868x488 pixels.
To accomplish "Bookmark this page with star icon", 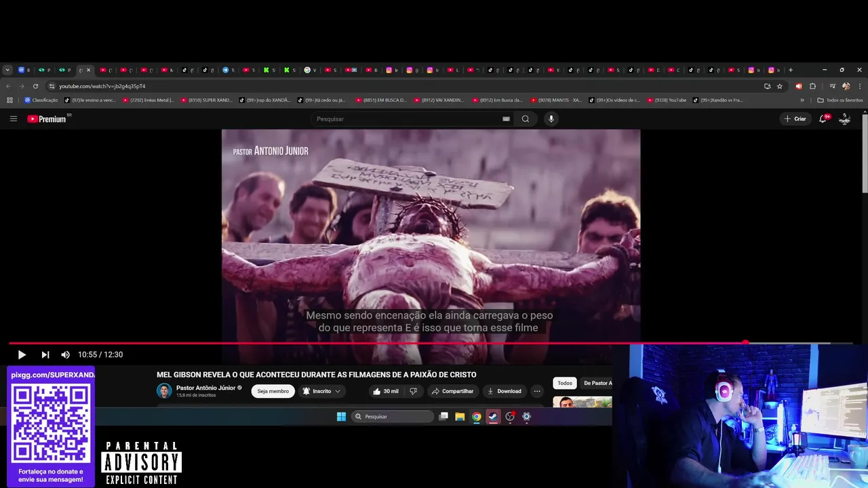I will pyautogui.click(x=780, y=86).
